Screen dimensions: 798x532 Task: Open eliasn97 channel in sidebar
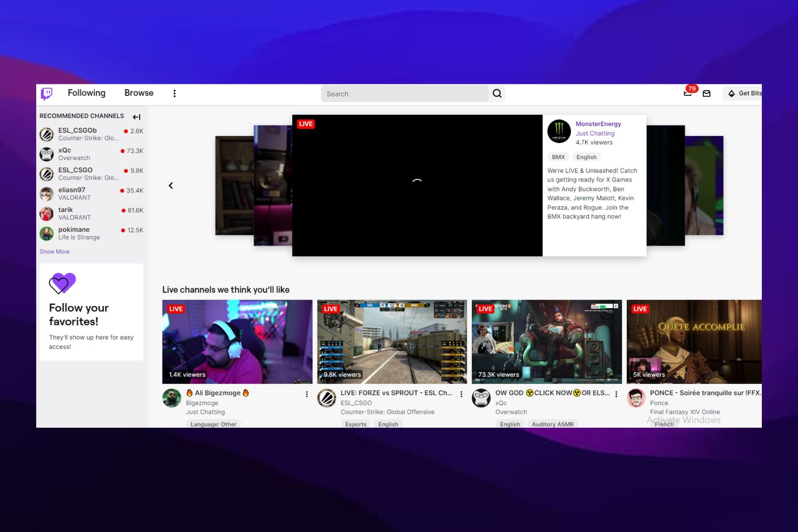[x=91, y=194]
